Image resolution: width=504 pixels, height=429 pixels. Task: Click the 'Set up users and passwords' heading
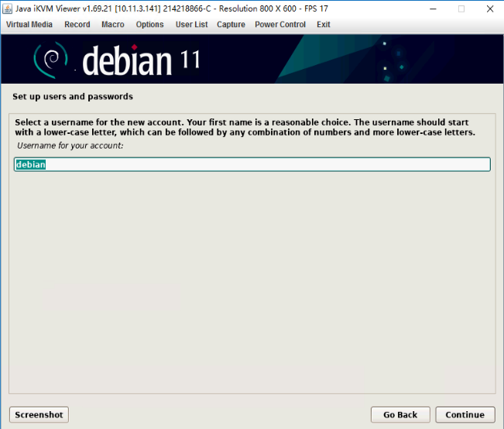click(x=73, y=97)
